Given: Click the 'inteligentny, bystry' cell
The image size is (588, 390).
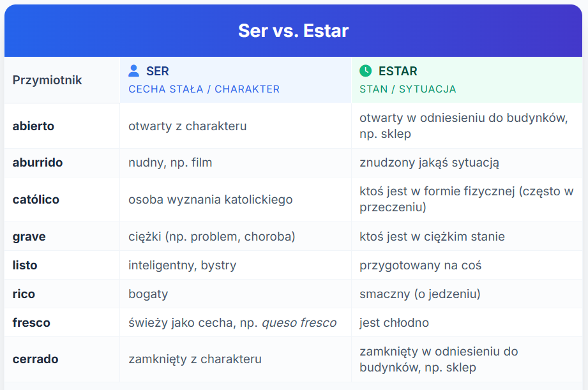Looking at the screenshot, I should pos(236,265).
